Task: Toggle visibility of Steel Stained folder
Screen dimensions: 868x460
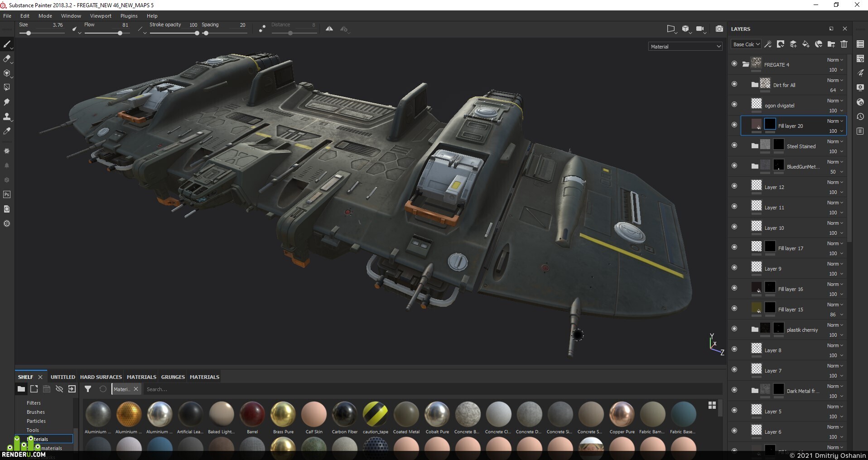Action: pyautogui.click(x=734, y=145)
